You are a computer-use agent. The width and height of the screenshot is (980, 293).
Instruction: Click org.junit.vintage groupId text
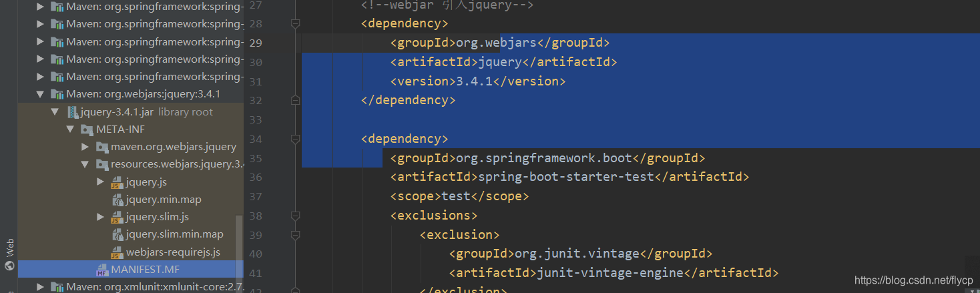click(577, 254)
